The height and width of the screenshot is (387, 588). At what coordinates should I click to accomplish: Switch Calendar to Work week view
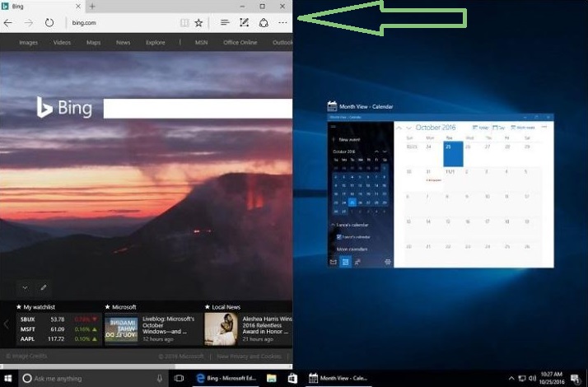click(523, 128)
